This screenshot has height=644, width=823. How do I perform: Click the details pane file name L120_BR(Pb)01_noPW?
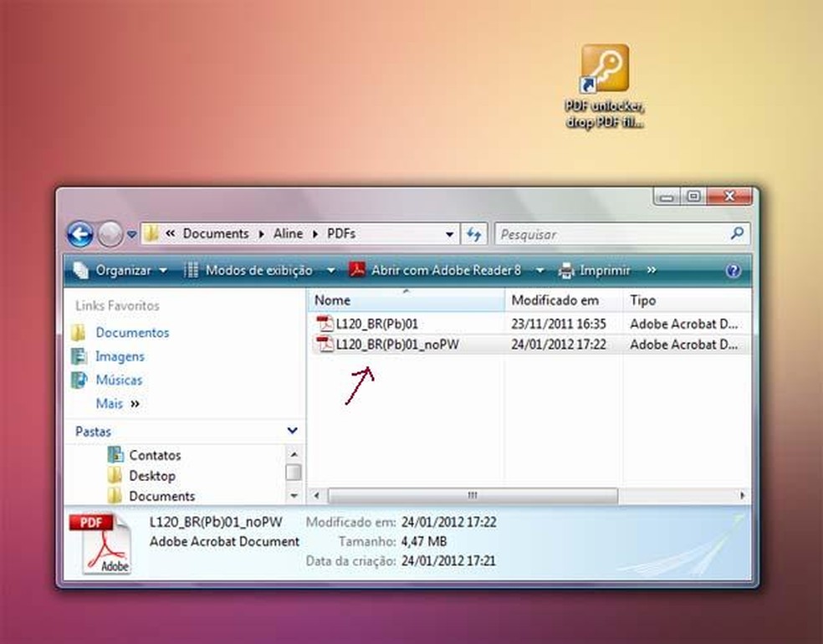click(216, 522)
